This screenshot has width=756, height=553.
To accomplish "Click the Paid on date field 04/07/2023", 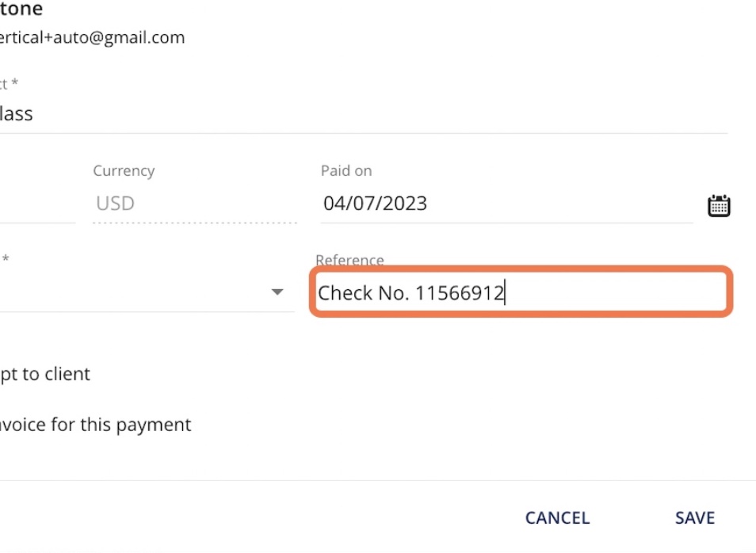I will coord(375,204).
